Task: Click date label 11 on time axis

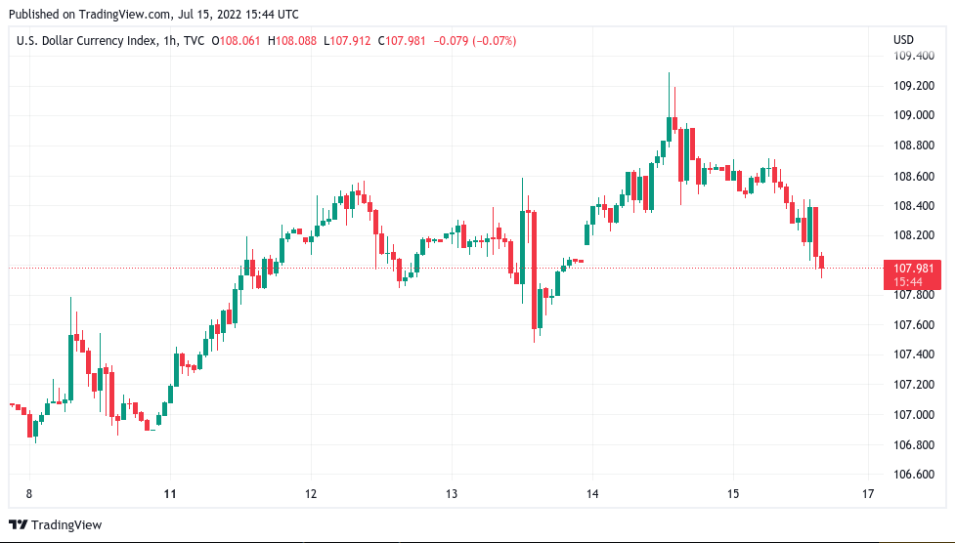Action: 170,494
